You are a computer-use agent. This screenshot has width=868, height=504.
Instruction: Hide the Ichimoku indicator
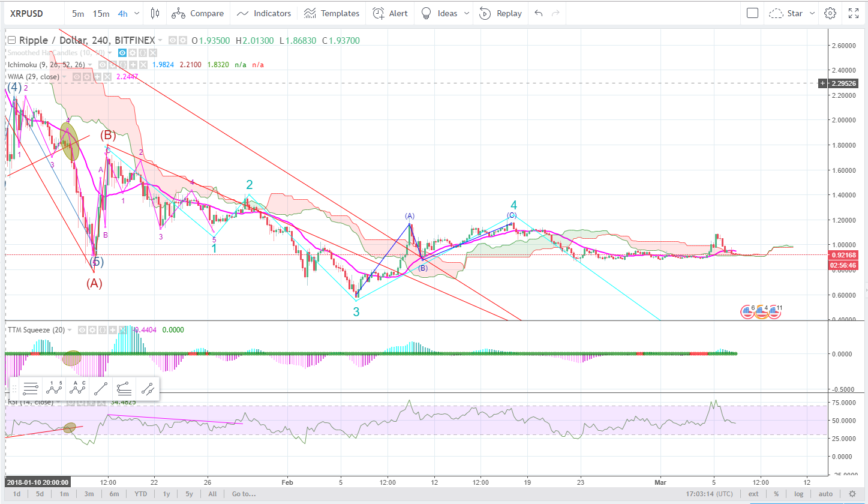(x=103, y=64)
